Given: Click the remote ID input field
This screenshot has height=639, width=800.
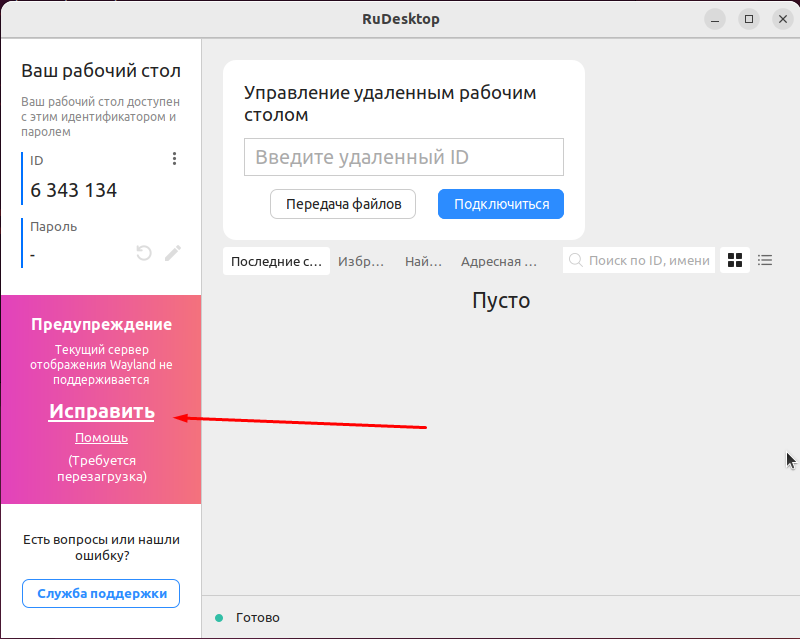Looking at the screenshot, I should point(404,157).
